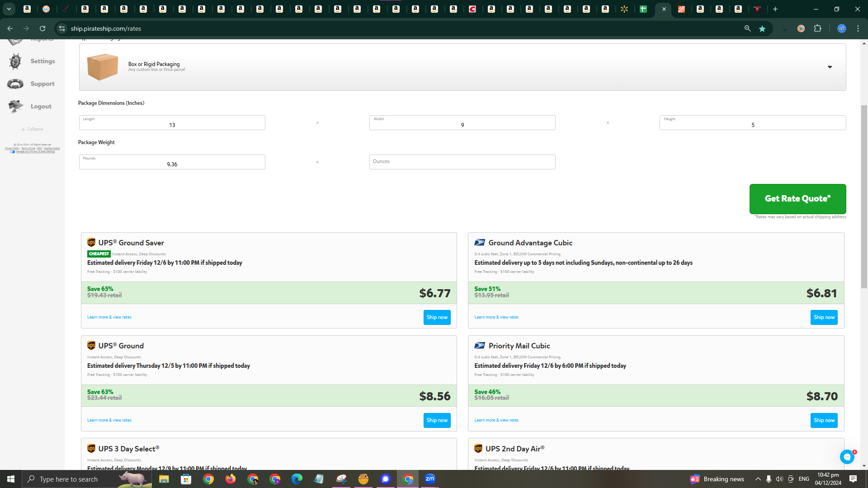This screenshot has height=488, width=868.
Task: Collapse the left sidebar
Action: tap(32, 129)
